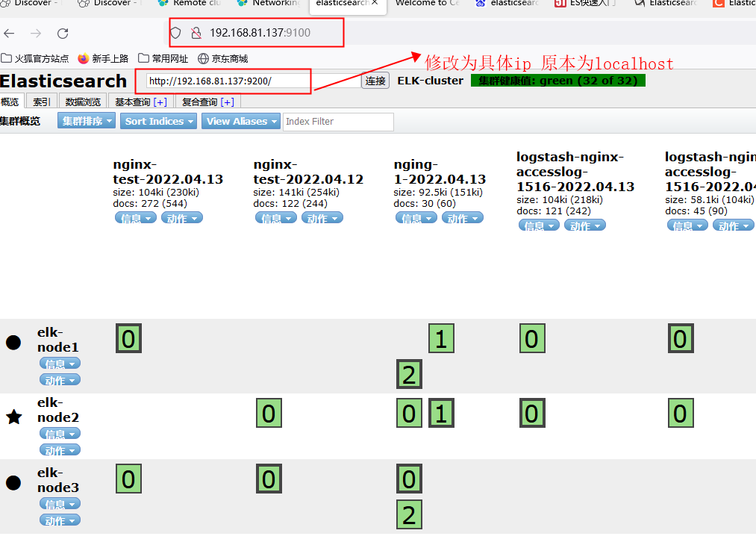Click shard 0 of nginx-test-2022.04.12 on elk-node2
This screenshot has width=756, height=548.
pos(269,413)
